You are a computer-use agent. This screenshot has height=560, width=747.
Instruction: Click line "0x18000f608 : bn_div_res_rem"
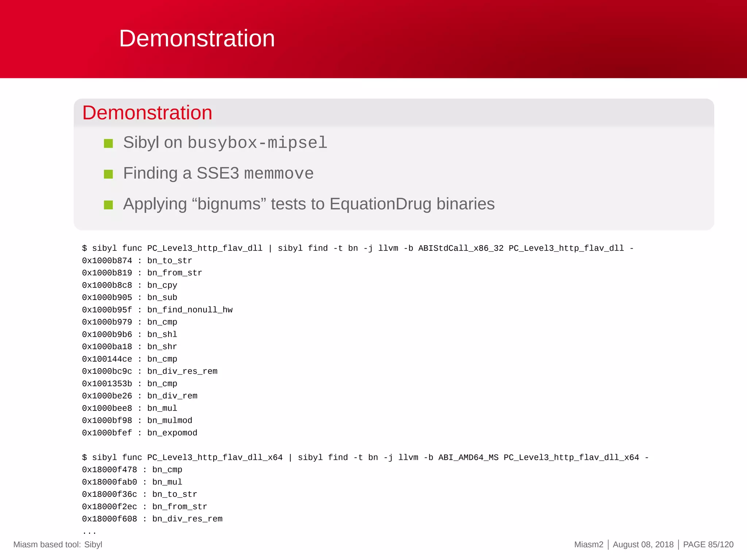[x=152, y=519]
